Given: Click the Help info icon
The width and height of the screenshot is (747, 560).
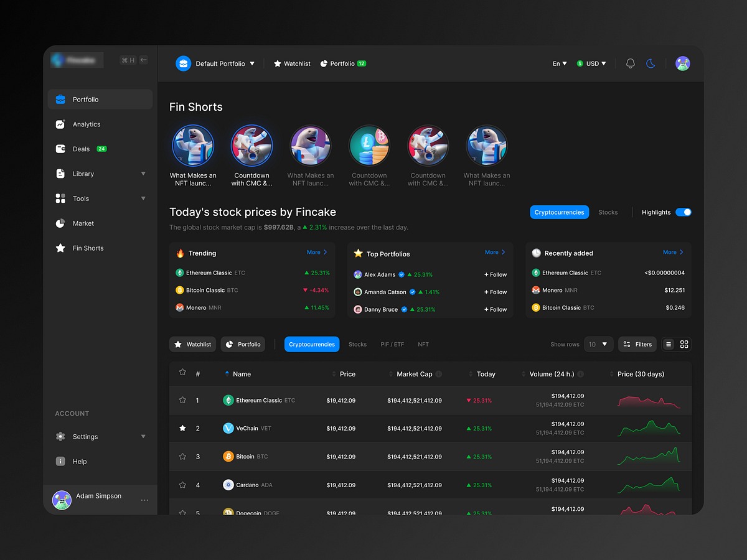Looking at the screenshot, I should coord(60,462).
